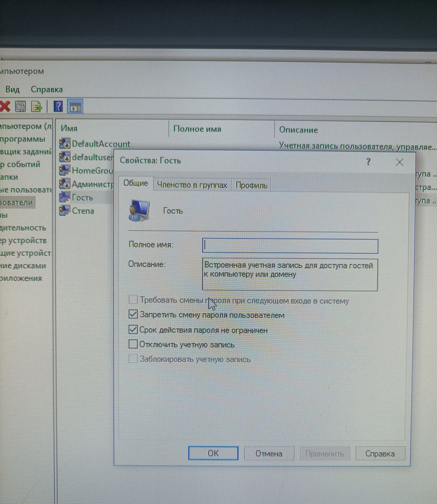Image resolution: width=437 pixels, height=504 pixels.
Task: Open Properties via the toolbar sheet icon
Action: [x=20, y=106]
